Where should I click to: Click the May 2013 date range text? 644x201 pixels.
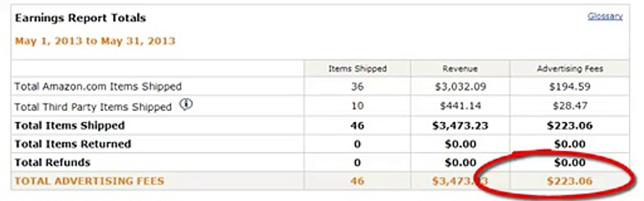point(95,41)
